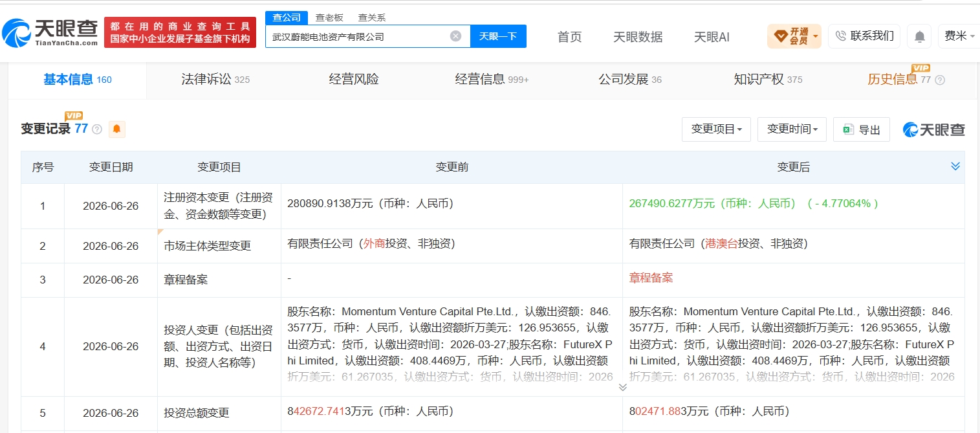Open the 开通会员 dropdown
The image size is (980, 433).
794,36
